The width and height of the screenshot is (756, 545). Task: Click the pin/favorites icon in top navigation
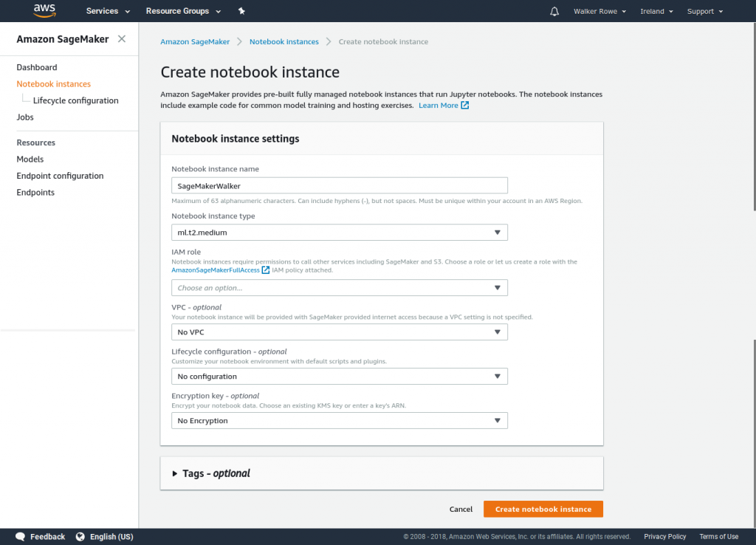pyautogui.click(x=241, y=10)
